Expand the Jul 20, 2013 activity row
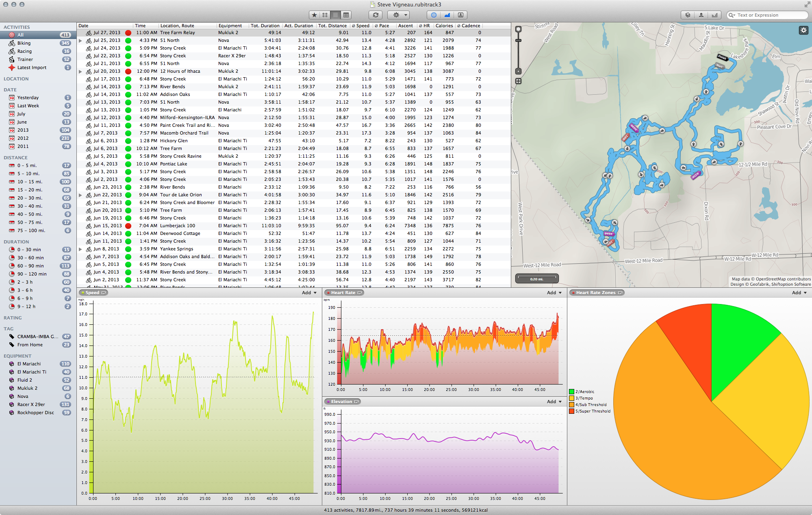Screen dimensions: 812x515 coord(80,72)
